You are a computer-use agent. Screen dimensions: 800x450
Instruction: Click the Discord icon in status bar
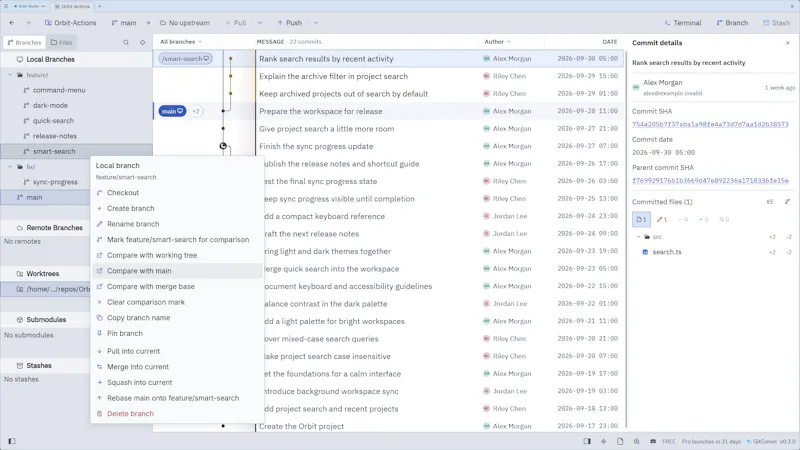point(653,441)
